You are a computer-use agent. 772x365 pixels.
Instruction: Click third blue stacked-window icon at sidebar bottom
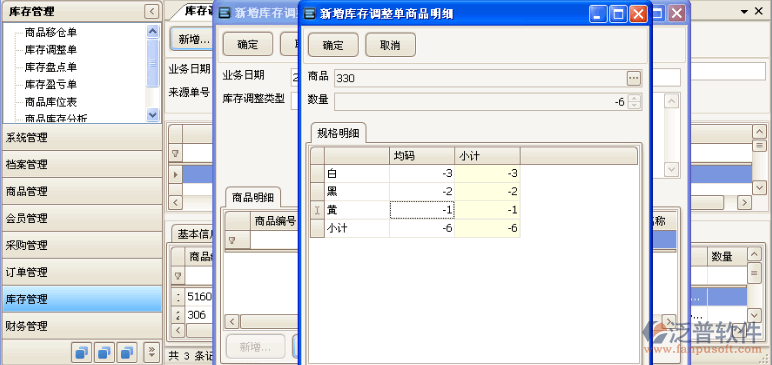pos(127,352)
